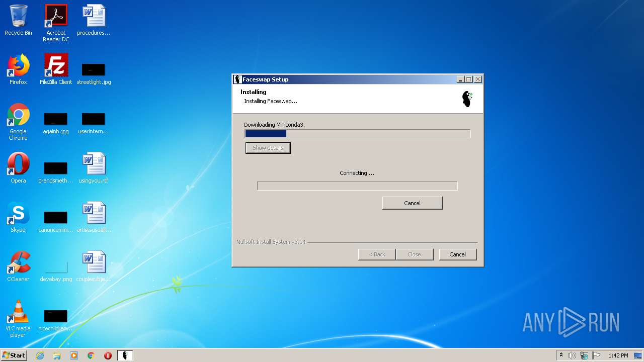Click the Show details button
The image size is (644, 362).
(268, 148)
